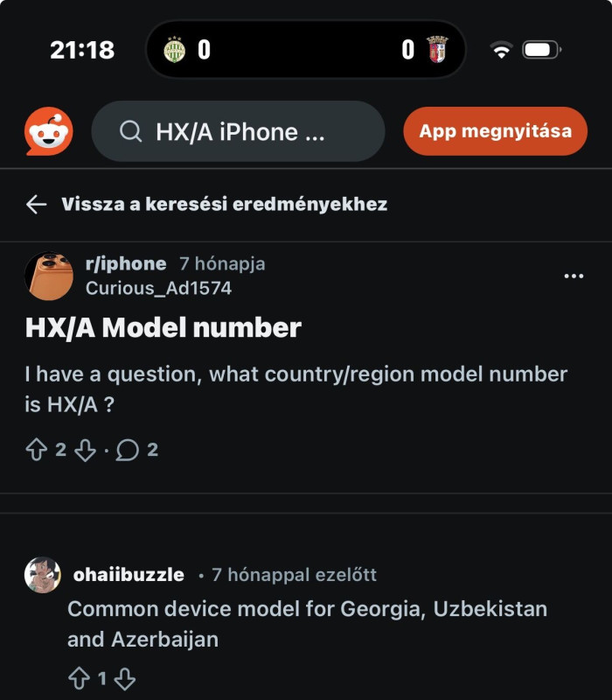Click the search magnifier icon
The width and height of the screenshot is (612, 700).
[131, 132]
